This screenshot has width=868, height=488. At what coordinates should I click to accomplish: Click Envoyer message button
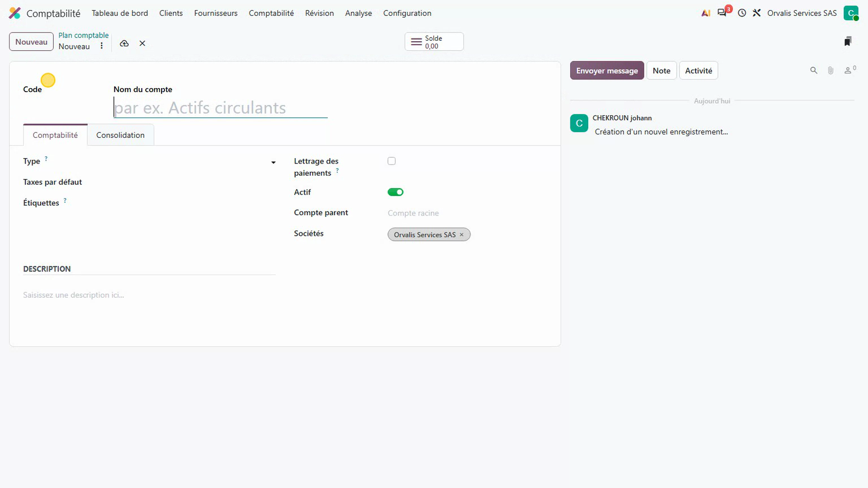(607, 70)
